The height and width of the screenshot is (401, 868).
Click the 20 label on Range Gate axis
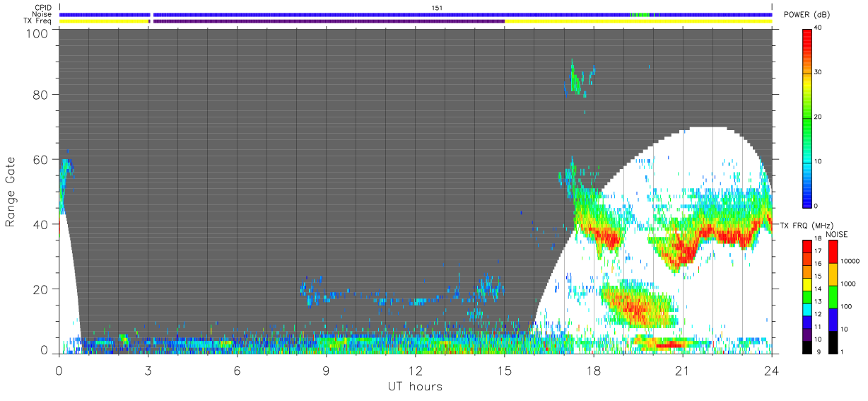[40, 289]
